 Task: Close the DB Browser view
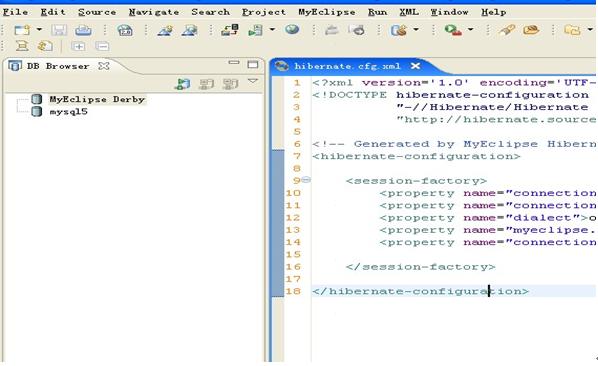click(103, 66)
